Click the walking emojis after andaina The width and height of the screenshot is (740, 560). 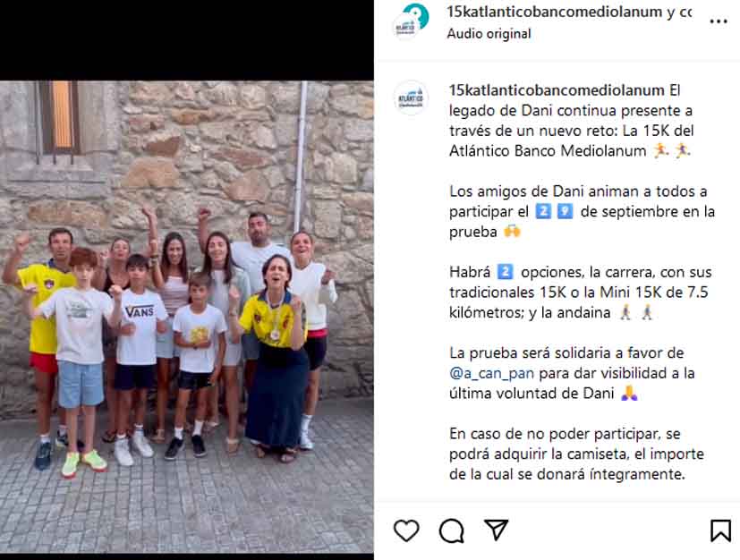point(636,312)
